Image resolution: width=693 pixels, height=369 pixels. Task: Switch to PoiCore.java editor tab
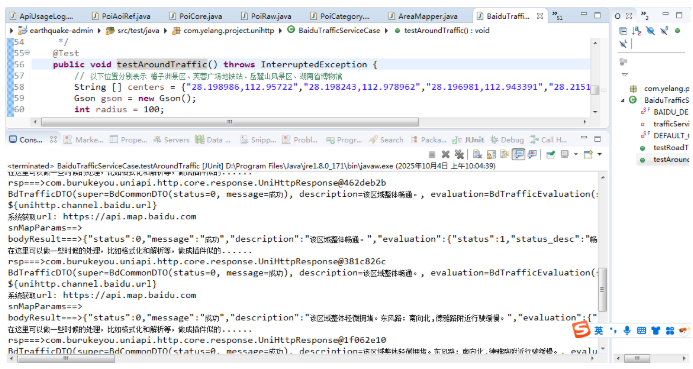click(x=196, y=16)
